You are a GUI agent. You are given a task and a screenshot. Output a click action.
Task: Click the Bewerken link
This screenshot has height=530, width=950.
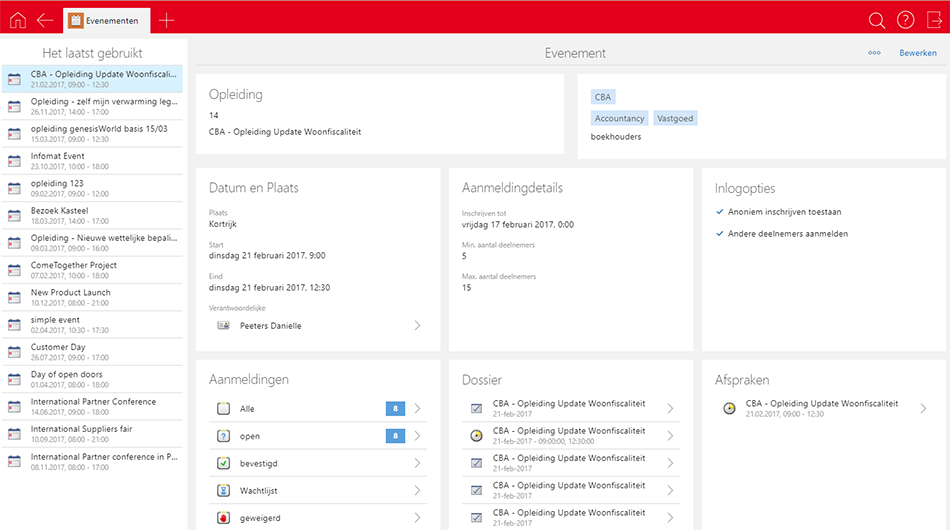tap(917, 53)
